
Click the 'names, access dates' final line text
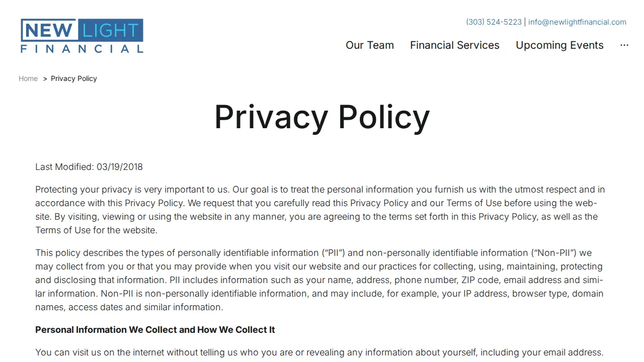129,307
